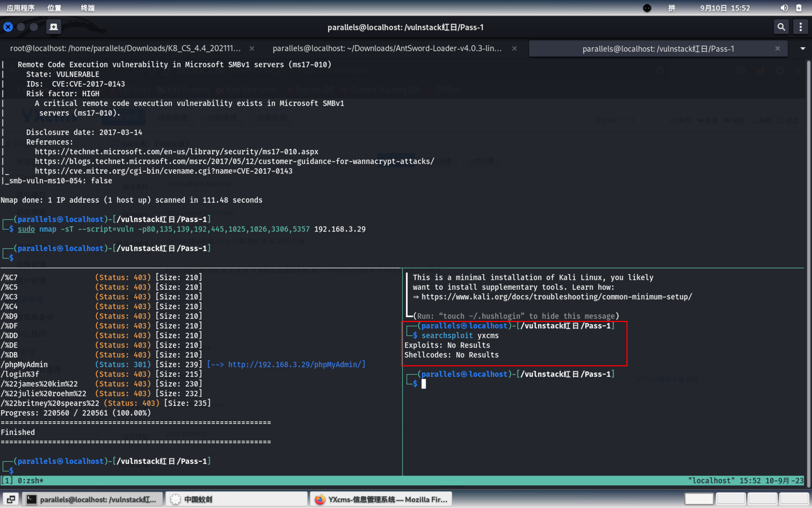
Task: Click the kali.org common-minimum-setup link
Action: pyautogui.click(x=557, y=297)
